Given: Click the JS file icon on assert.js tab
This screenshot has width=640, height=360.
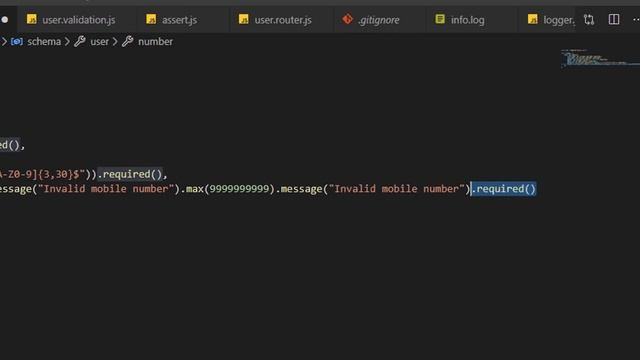Looking at the screenshot, I should (151, 19).
